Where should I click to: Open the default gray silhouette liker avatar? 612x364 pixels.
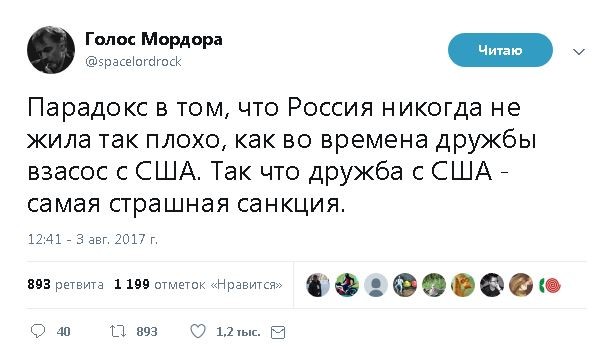pos(376,285)
